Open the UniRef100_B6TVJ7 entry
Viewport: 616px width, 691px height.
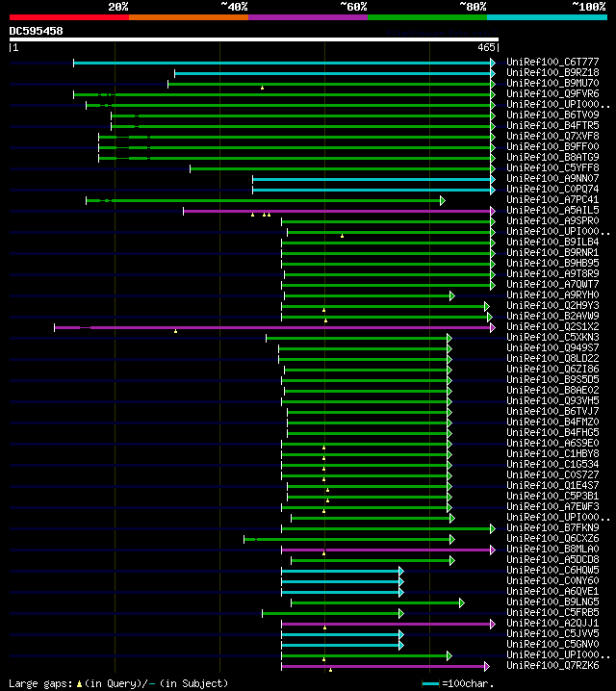tap(552, 411)
